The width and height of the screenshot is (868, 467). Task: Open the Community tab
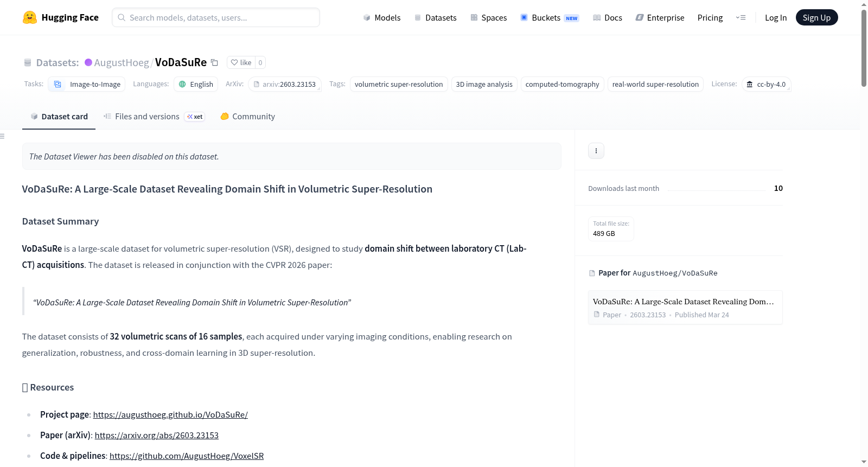[x=248, y=117]
